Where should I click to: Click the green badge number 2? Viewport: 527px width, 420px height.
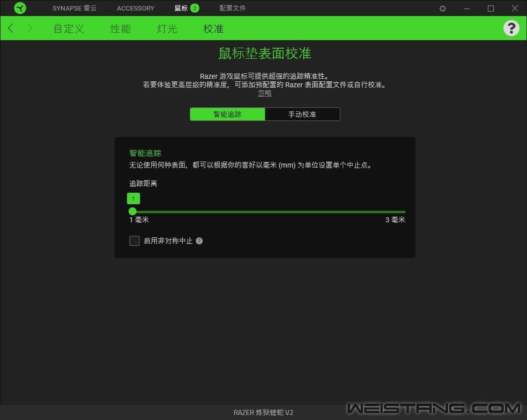pyautogui.click(x=195, y=8)
